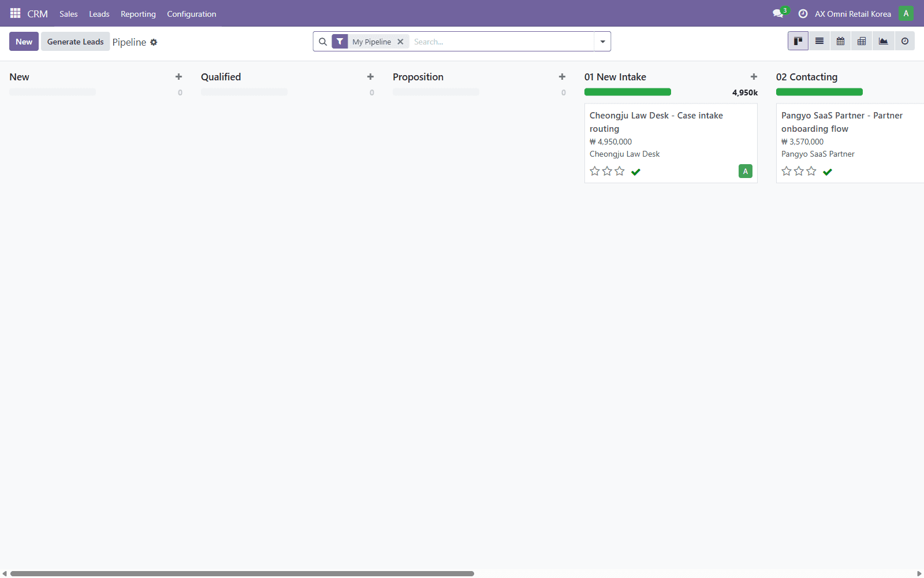The height and width of the screenshot is (578, 924).
Task: Create a lead with the New button
Action: pyautogui.click(x=24, y=41)
